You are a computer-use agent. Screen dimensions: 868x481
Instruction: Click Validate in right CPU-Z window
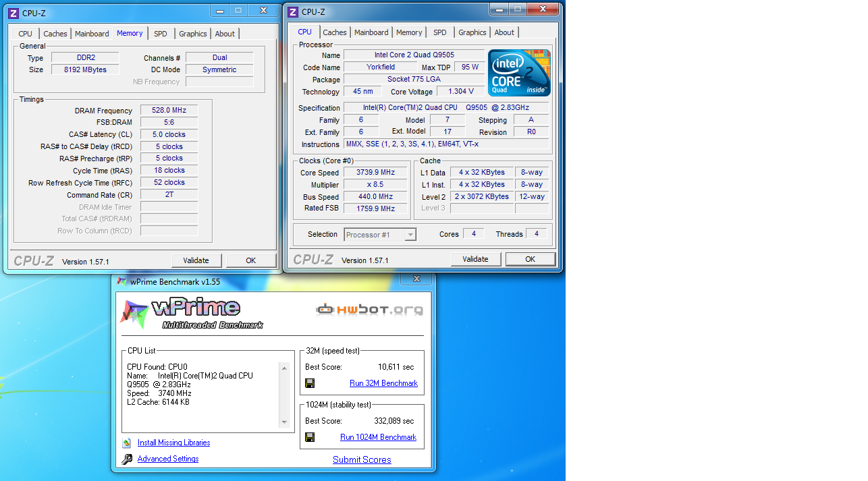[476, 259]
